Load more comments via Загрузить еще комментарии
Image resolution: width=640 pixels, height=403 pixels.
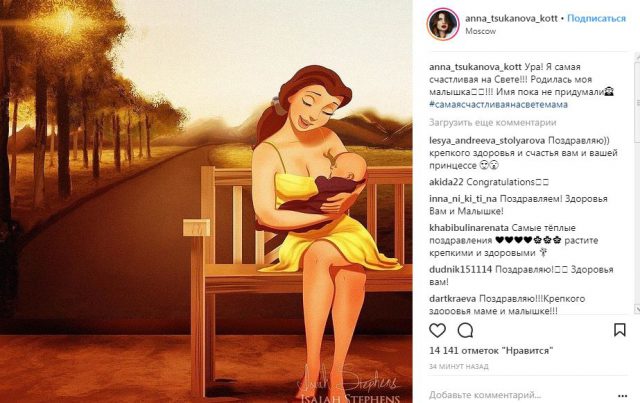pyautogui.click(x=493, y=122)
